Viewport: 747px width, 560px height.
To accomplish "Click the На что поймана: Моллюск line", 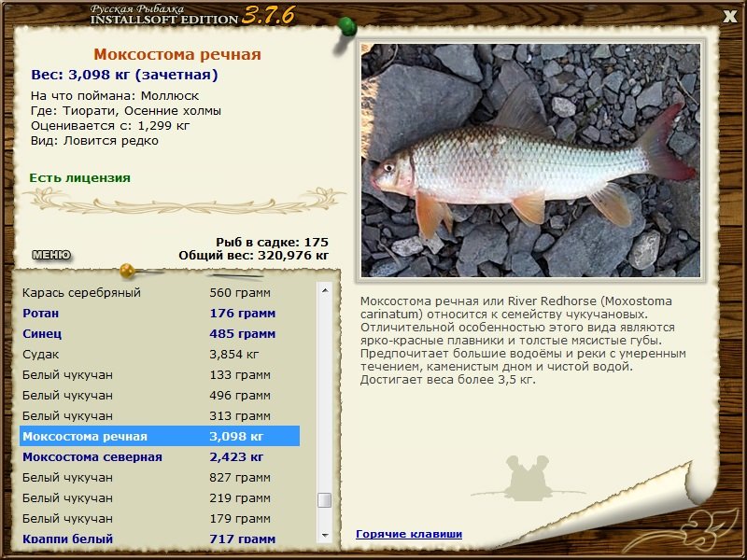I will pyautogui.click(x=115, y=96).
